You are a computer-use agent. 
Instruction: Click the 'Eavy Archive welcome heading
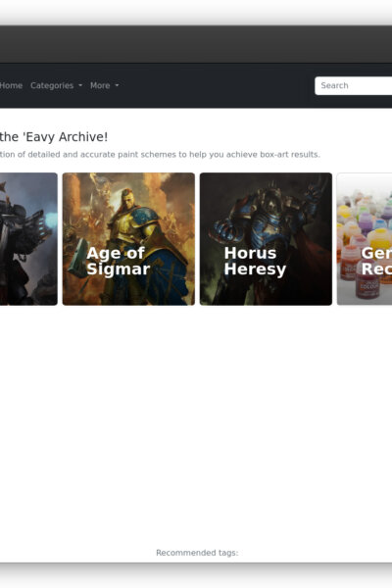54,137
